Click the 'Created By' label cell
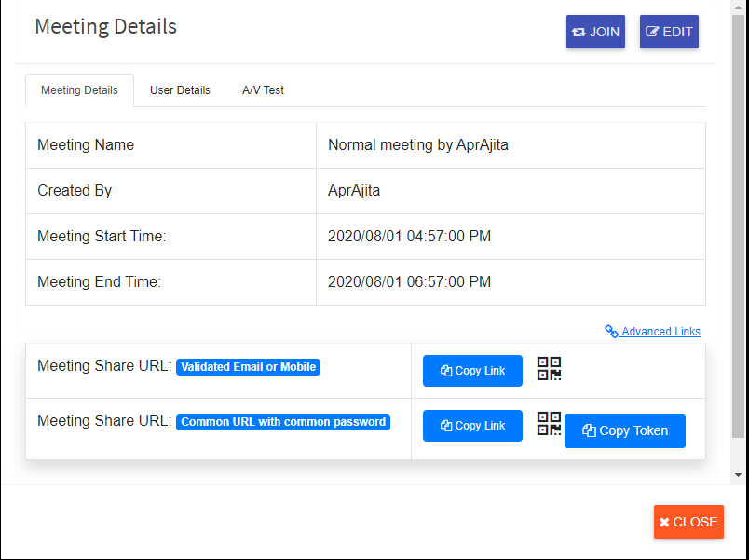The width and height of the screenshot is (749, 560). point(171,191)
